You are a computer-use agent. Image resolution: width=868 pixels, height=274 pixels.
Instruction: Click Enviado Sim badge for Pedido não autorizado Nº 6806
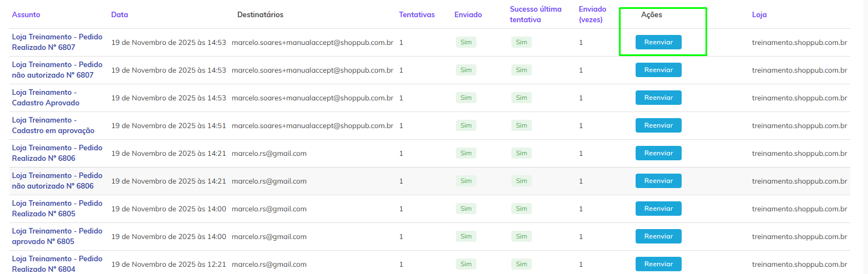(x=466, y=181)
